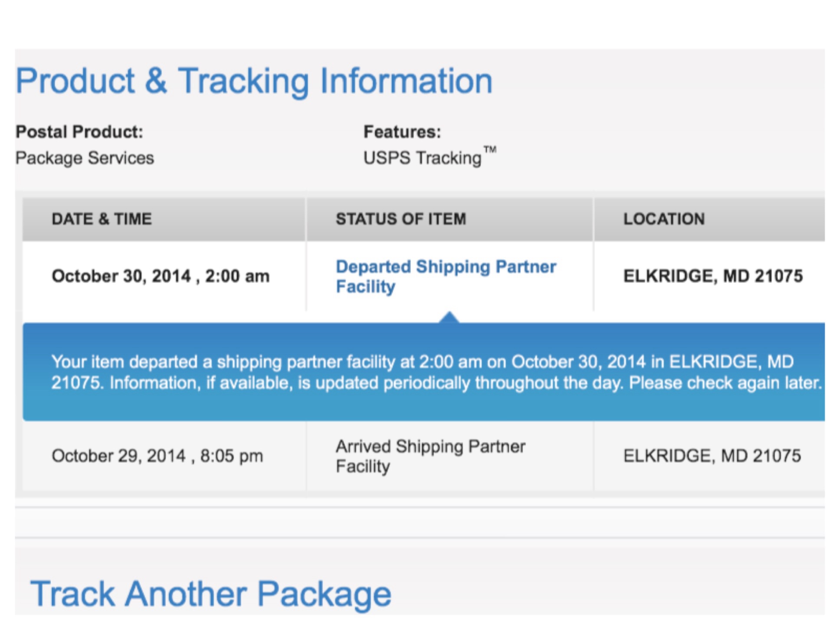Click the October 29, 2014, 8:05 pm date

(157, 456)
